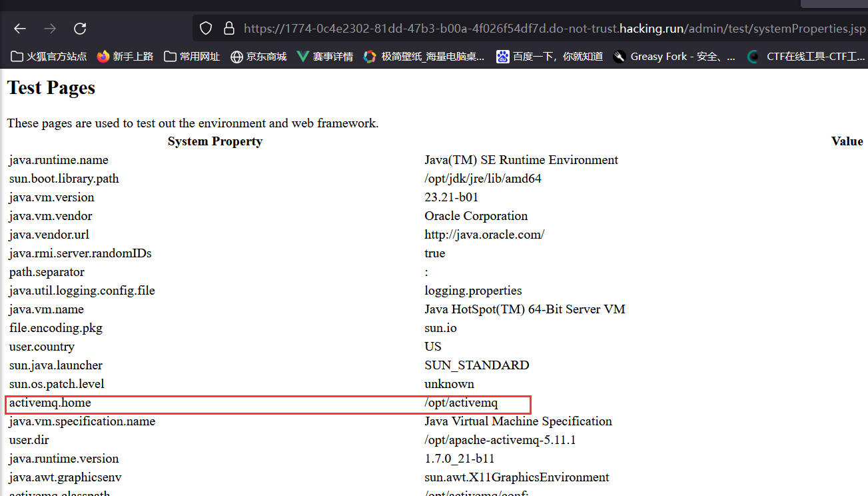Click the System Property column header
Viewport: 868px width, 496px height.
point(215,141)
